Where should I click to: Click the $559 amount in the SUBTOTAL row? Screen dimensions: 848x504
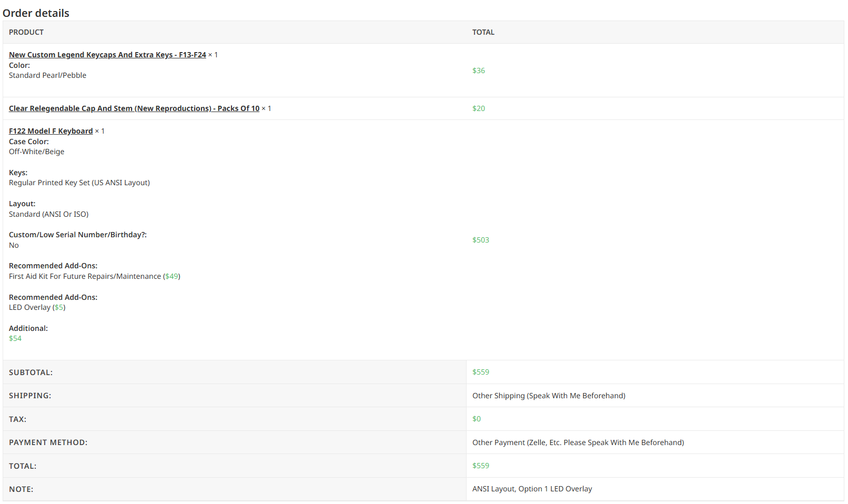point(481,372)
